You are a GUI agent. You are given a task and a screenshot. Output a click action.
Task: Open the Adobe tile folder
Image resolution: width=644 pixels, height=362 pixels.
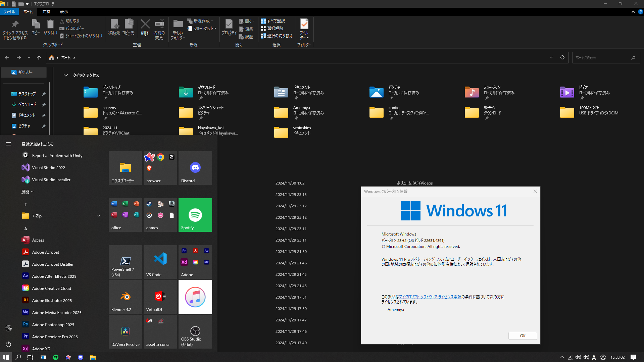click(195, 262)
